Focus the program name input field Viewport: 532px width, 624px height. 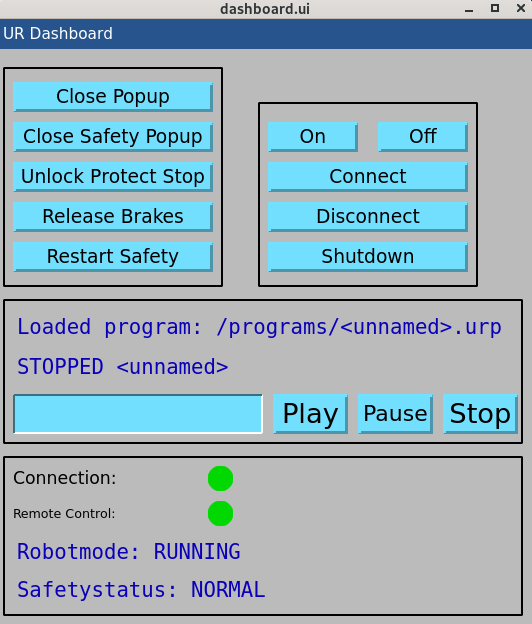pos(138,414)
